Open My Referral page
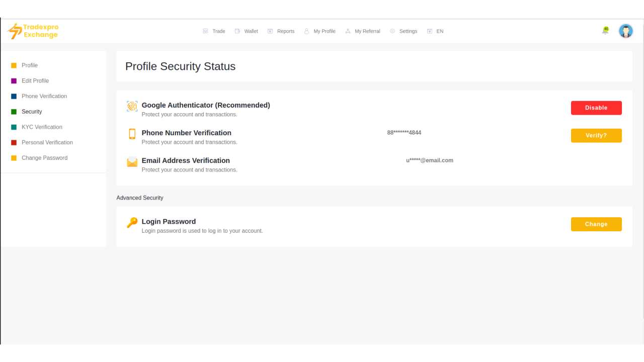This screenshot has height=362, width=644. tap(363, 31)
